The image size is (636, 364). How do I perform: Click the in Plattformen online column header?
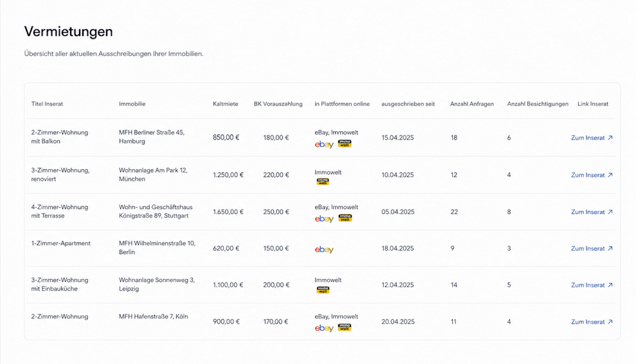(342, 104)
